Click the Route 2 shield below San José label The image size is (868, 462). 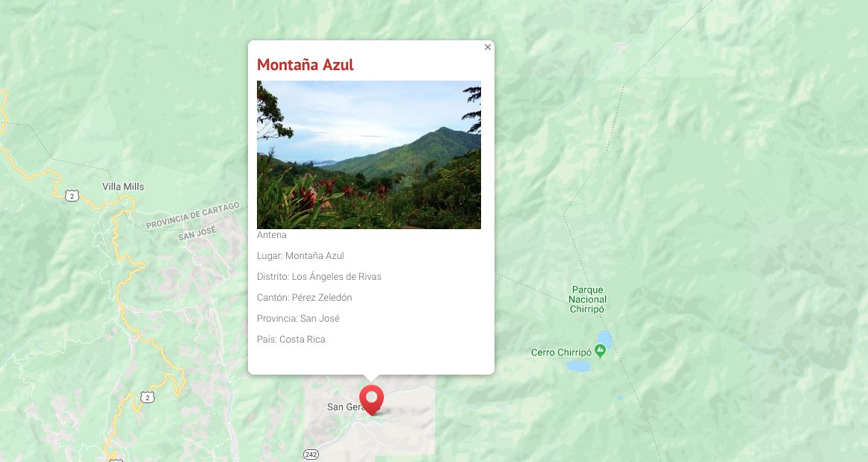tap(147, 397)
